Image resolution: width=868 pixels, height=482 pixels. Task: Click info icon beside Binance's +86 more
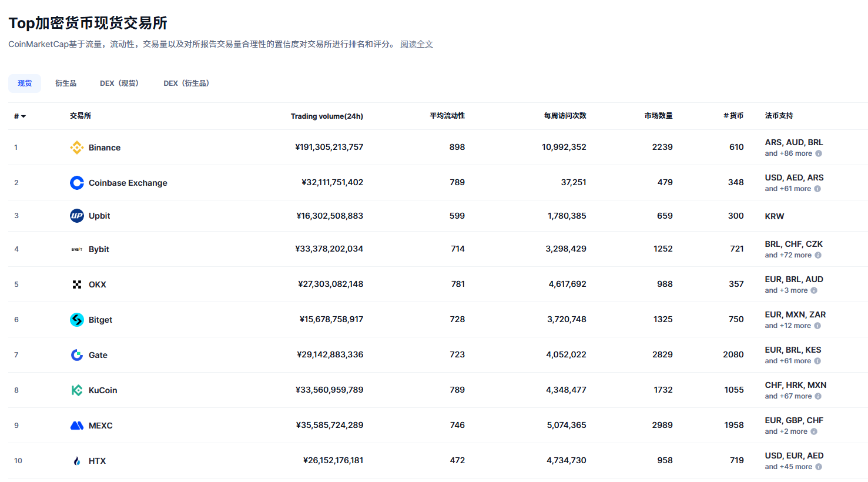point(819,153)
